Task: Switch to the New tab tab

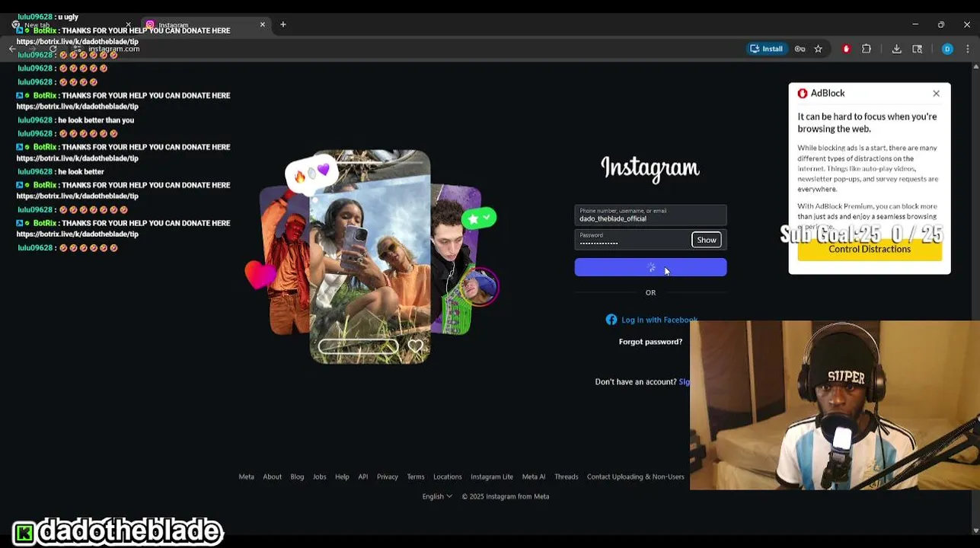Action: point(69,24)
